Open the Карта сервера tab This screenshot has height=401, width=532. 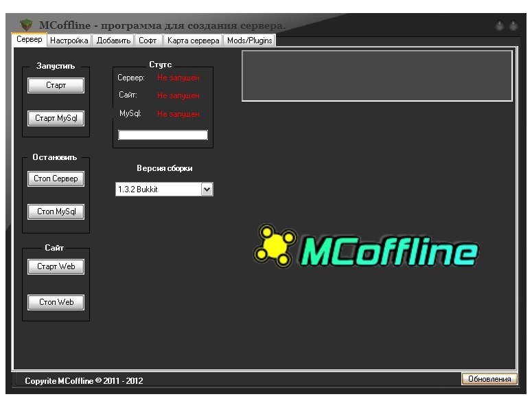pyautogui.click(x=194, y=41)
